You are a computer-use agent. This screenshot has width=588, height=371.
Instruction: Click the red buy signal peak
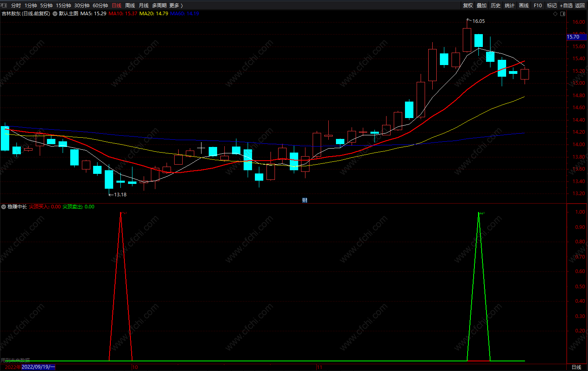click(x=120, y=213)
